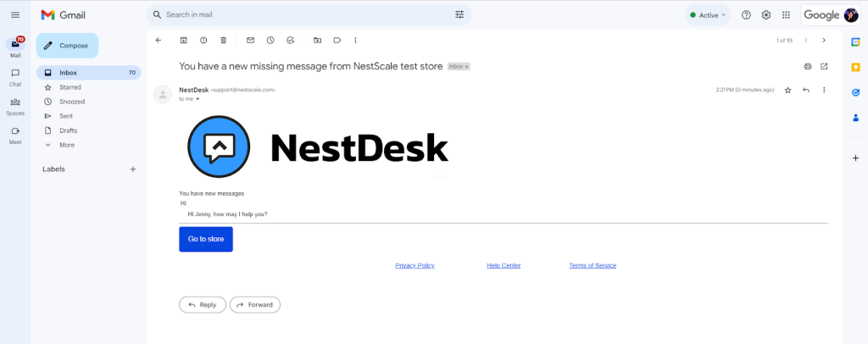Remove the Inbox label chip

467,66
